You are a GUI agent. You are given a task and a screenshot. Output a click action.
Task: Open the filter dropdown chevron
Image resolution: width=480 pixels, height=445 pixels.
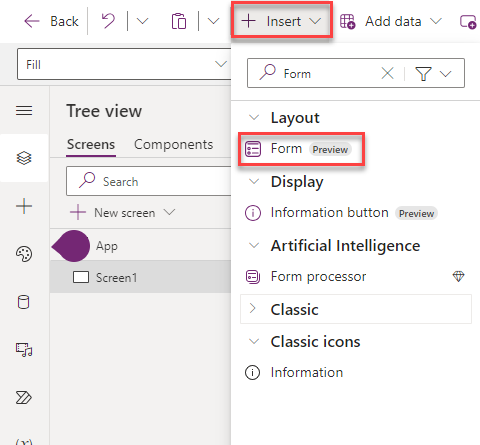(x=445, y=73)
